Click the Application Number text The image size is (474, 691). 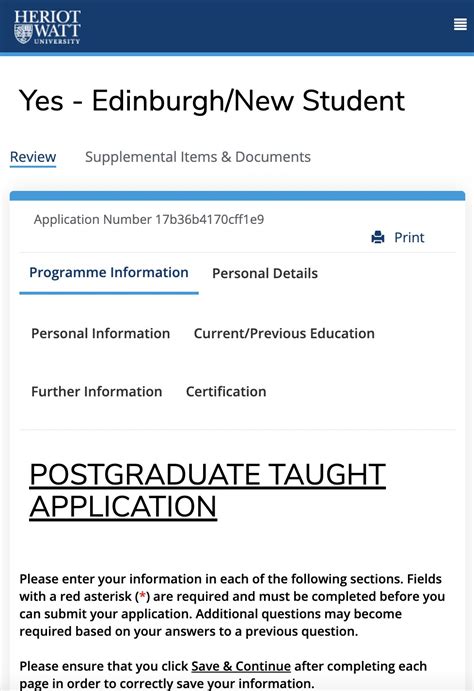149,219
